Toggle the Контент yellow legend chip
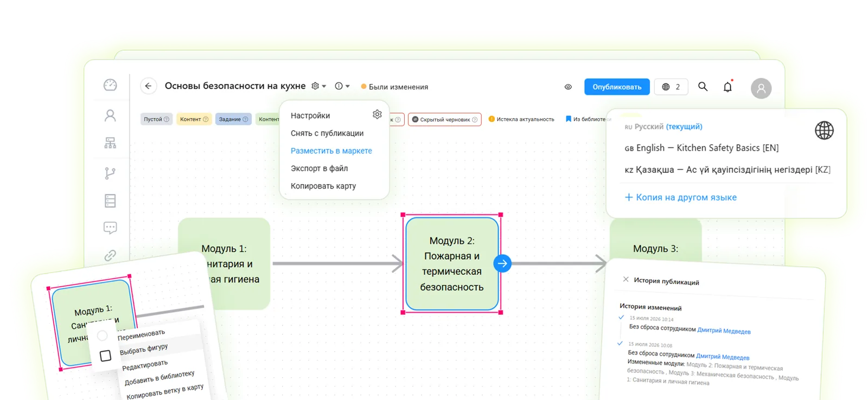 coord(194,119)
